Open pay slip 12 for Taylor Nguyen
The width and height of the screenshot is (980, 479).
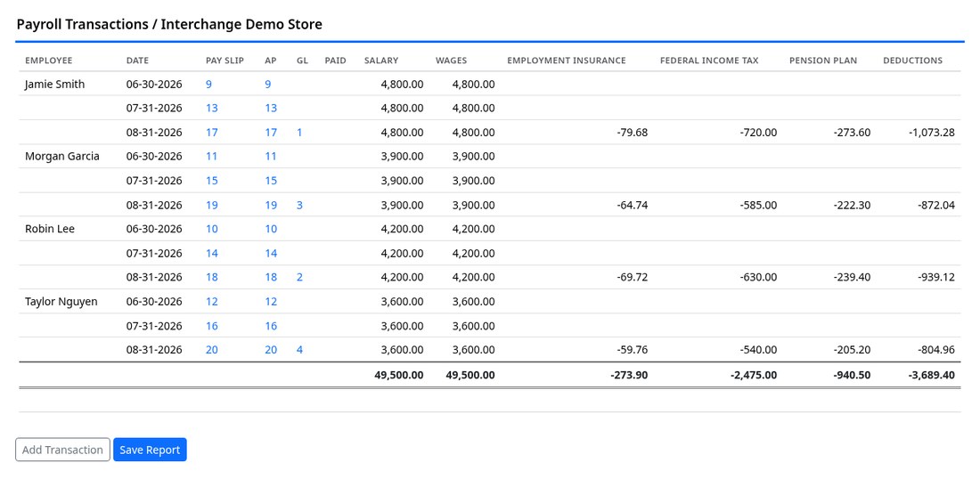point(212,302)
